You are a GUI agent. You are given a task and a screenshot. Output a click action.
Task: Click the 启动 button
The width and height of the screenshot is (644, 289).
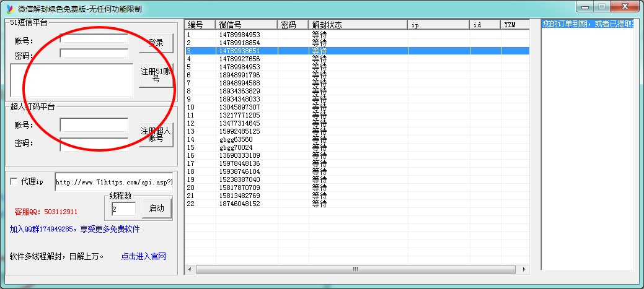pos(156,209)
